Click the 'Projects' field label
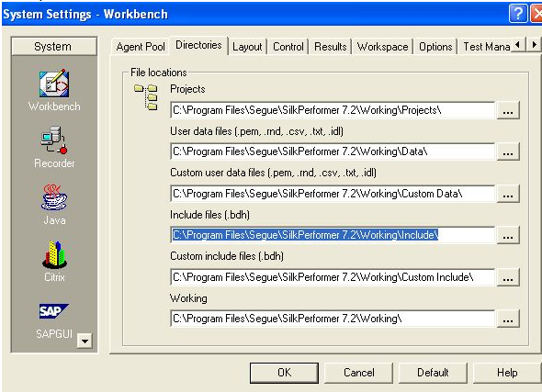Image resolution: width=542 pixels, height=392 pixels. [x=187, y=89]
